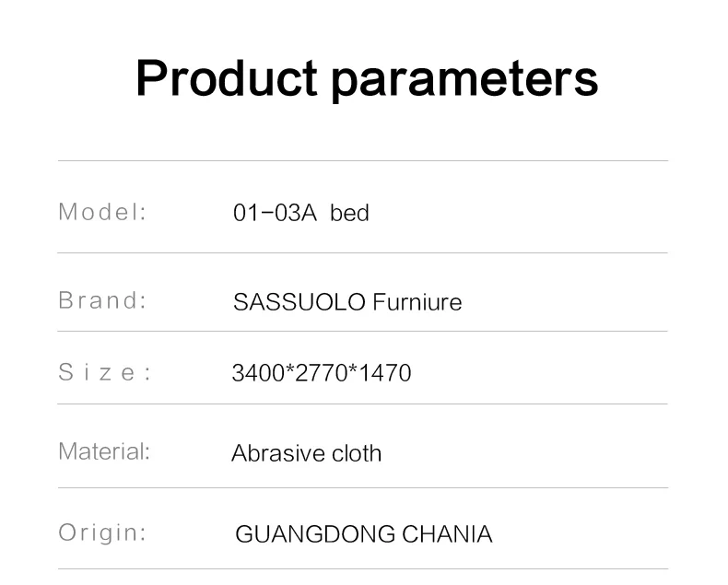
Task: Click the 3400*2770*1470 size value
Action: tap(321, 373)
